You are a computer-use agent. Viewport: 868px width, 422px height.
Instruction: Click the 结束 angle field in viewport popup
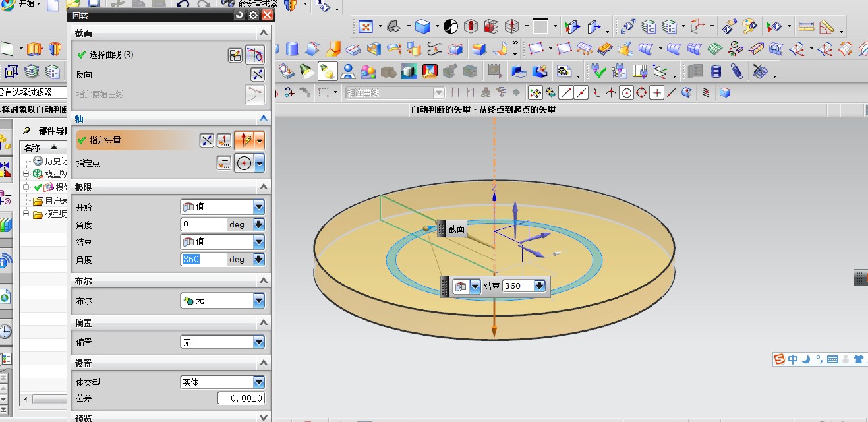click(x=517, y=286)
